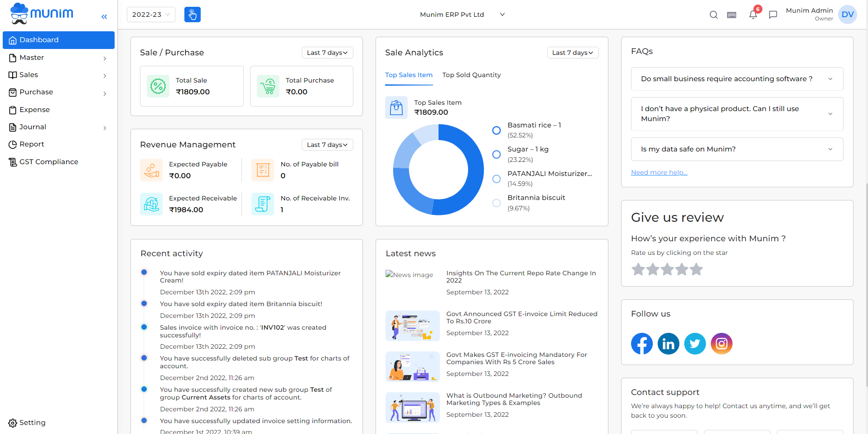
Task: Click the Facebook follow icon
Action: tap(641, 344)
